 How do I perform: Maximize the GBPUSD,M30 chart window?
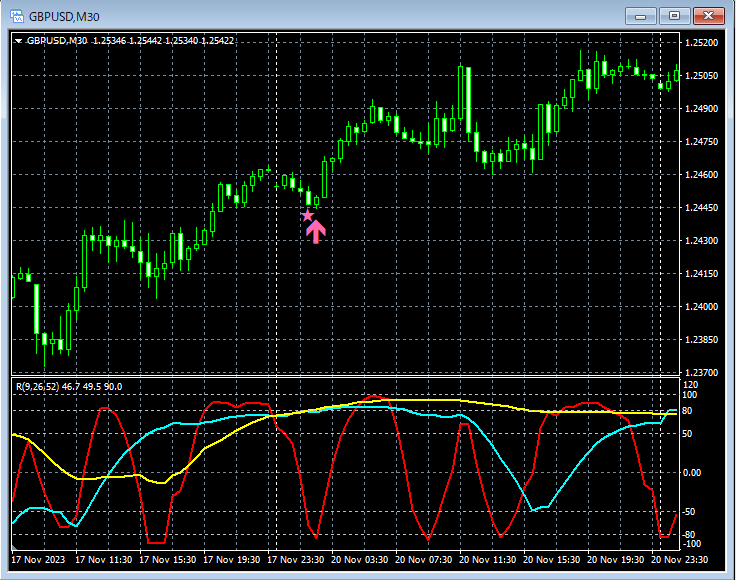[x=674, y=16]
